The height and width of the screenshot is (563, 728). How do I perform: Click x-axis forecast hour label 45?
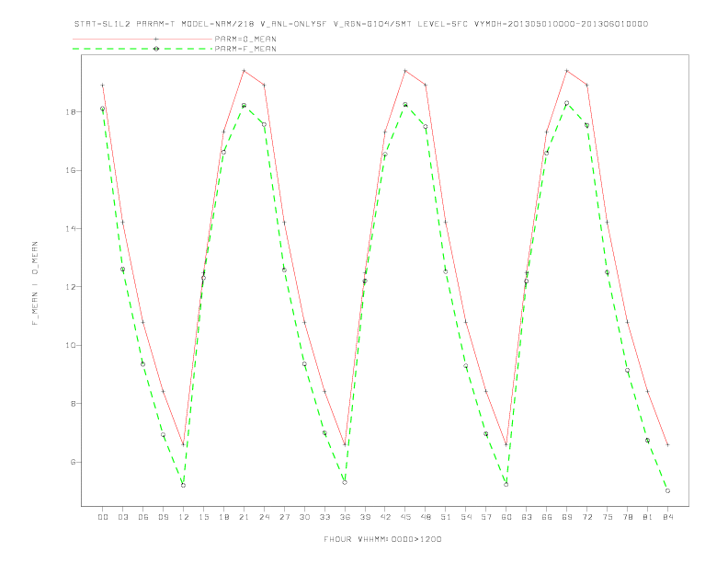click(x=405, y=517)
